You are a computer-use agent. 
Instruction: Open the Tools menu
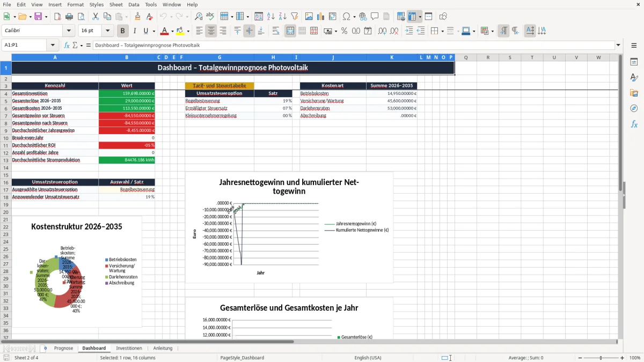point(151,4)
